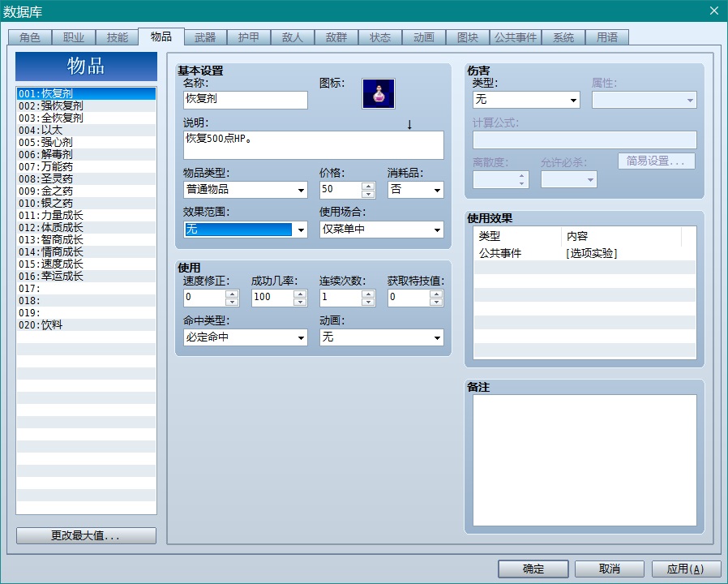Switch to the 系统 tab
Image resolution: width=728 pixels, height=584 pixels.
click(563, 37)
